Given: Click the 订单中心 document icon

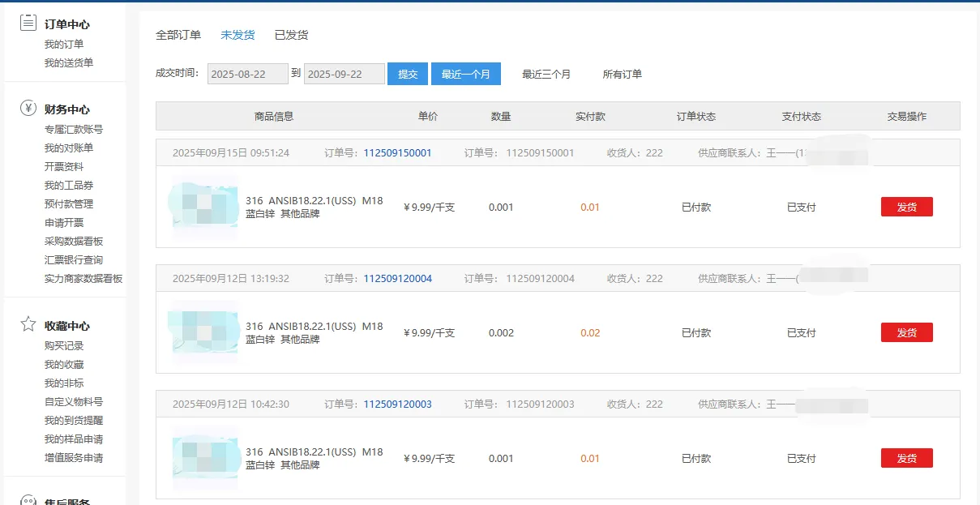Looking at the screenshot, I should [x=28, y=24].
